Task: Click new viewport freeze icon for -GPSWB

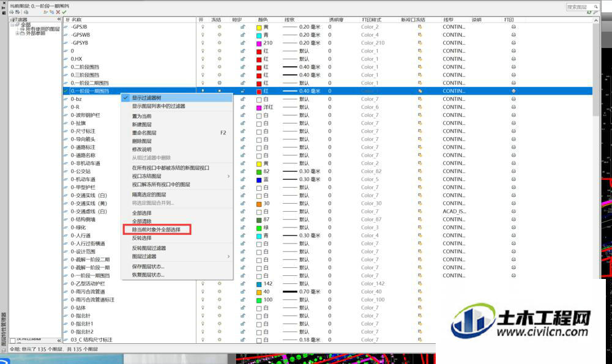Action: (x=420, y=35)
